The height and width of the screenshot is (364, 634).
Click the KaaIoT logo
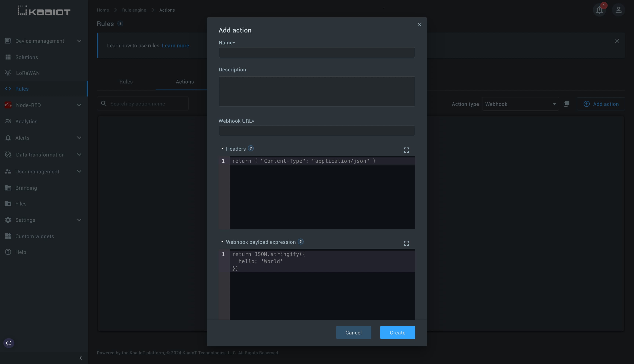[x=44, y=10]
